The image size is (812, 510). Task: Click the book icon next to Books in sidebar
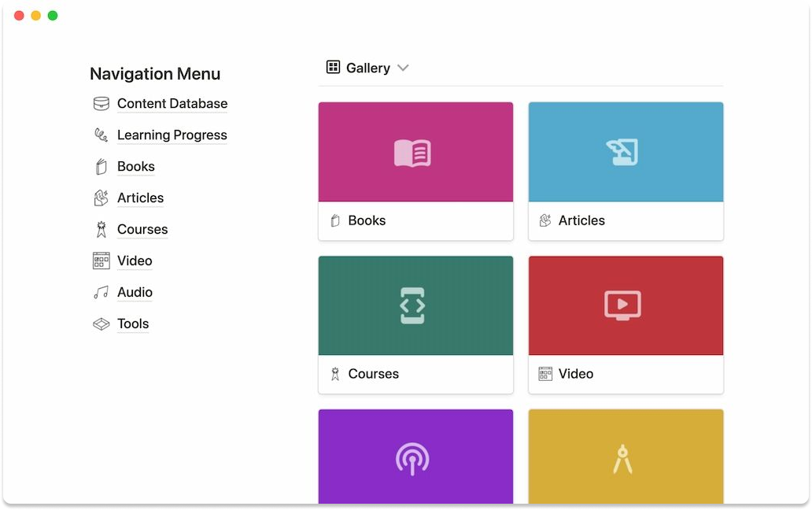(101, 167)
